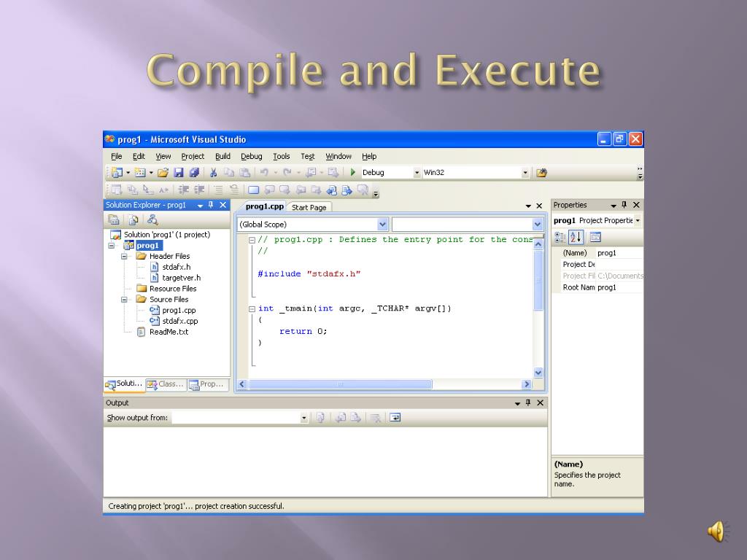Switch to the Property Manager tab
Image resolution: width=747 pixels, height=560 pixels.
(x=207, y=384)
